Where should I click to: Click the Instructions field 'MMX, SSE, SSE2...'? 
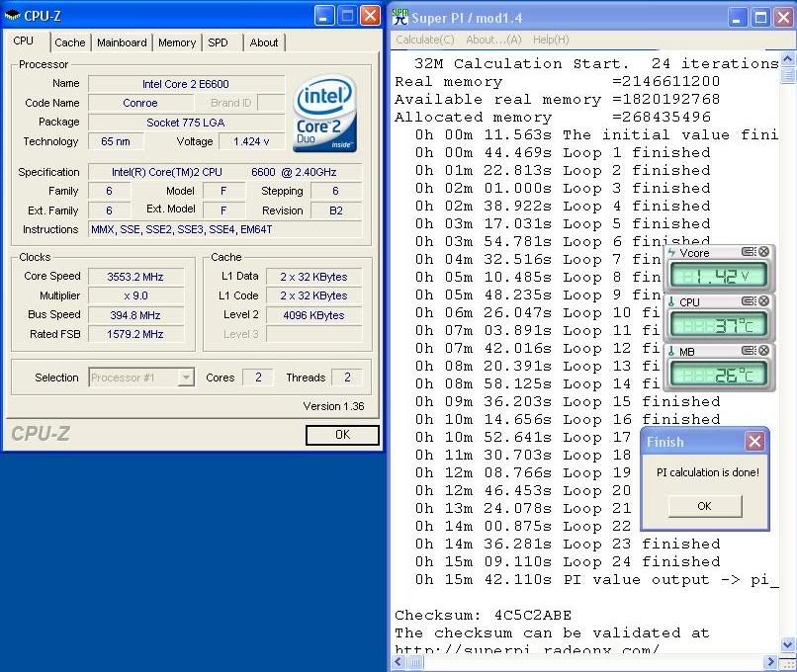tap(225, 229)
